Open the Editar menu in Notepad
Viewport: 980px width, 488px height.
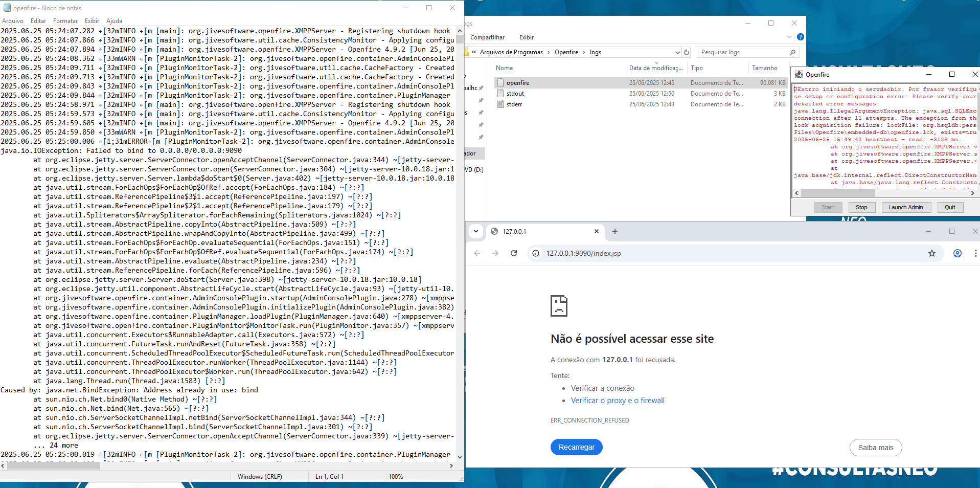pyautogui.click(x=38, y=21)
